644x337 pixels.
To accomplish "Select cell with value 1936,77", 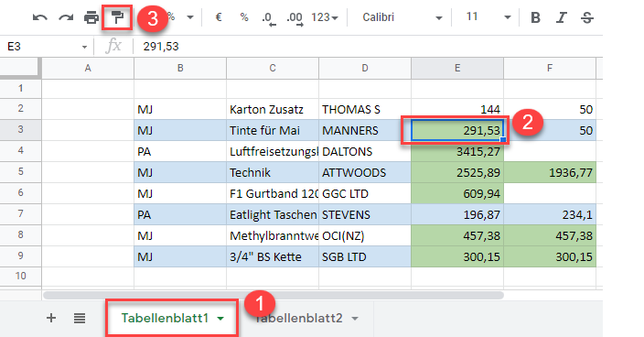I will click(550, 172).
